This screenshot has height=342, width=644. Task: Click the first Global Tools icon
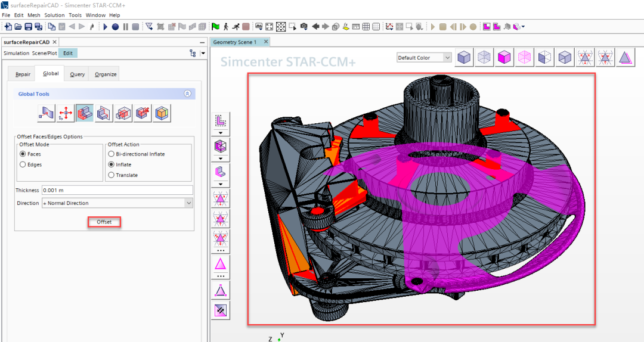[x=46, y=113]
